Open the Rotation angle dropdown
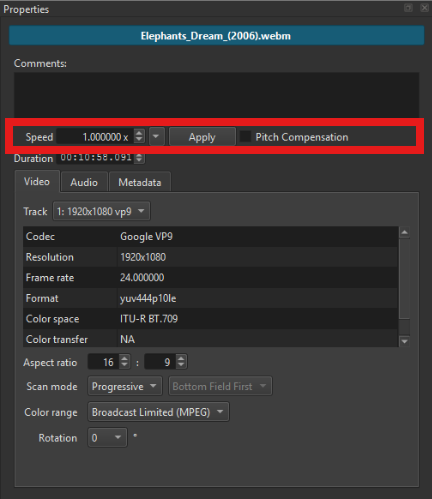 (x=107, y=438)
